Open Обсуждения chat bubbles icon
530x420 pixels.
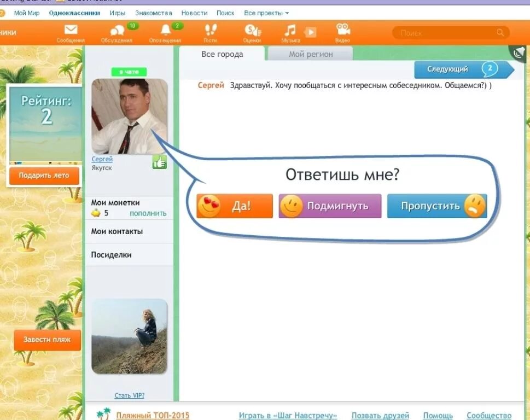coord(117,31)
